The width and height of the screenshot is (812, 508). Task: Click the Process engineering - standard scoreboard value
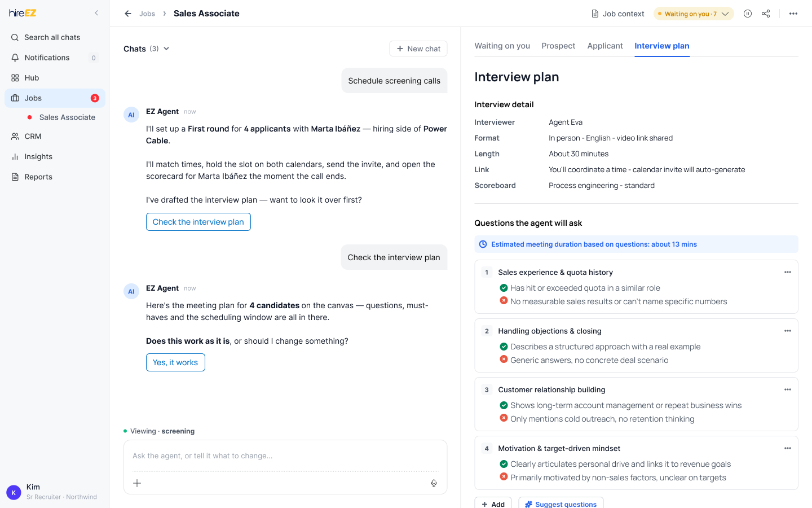click(602, 185)
